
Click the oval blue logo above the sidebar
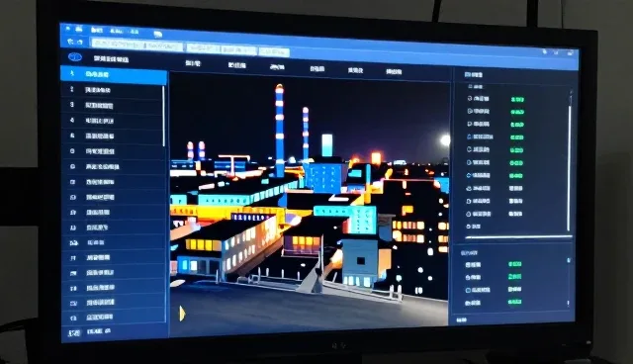tap(75, 57)
